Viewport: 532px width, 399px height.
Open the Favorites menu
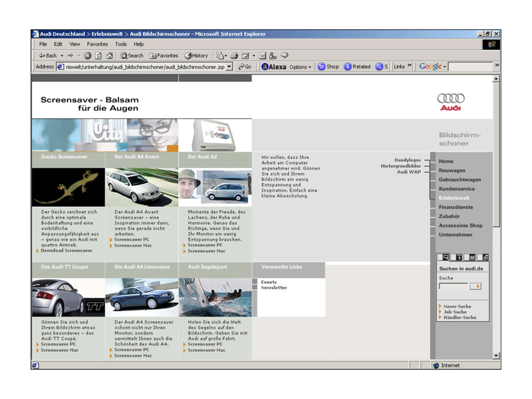97,44
